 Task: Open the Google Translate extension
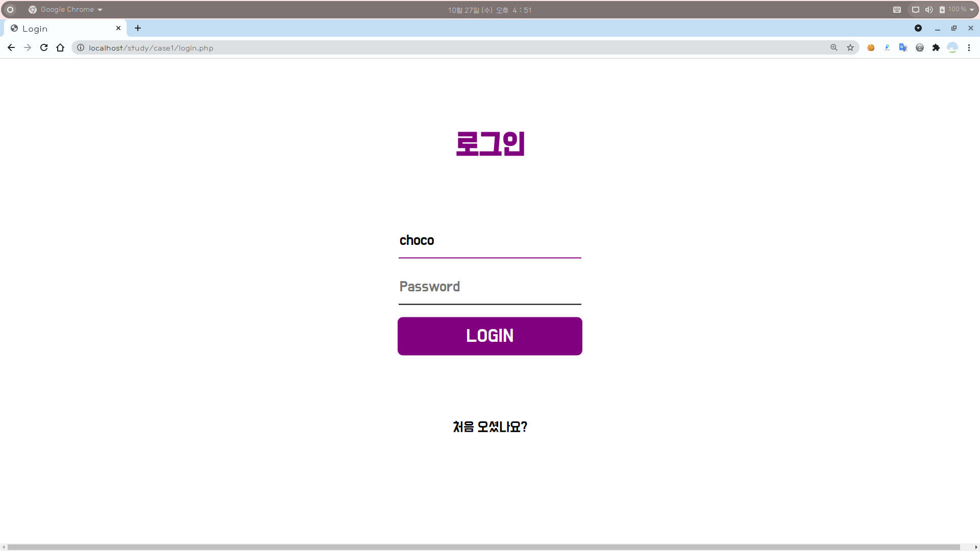point(903,47)
